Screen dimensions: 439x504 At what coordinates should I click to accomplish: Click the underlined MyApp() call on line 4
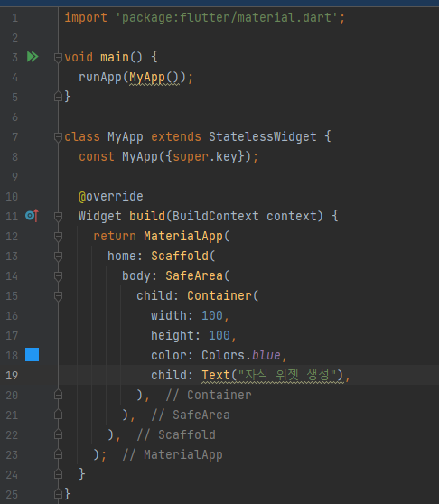(x=154, y=78)
